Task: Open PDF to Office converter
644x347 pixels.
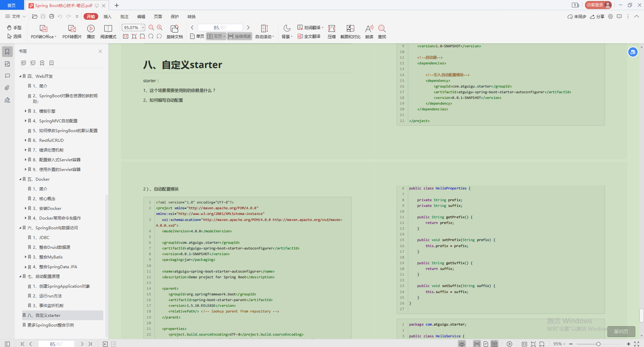Action: (x=44, y=32)
